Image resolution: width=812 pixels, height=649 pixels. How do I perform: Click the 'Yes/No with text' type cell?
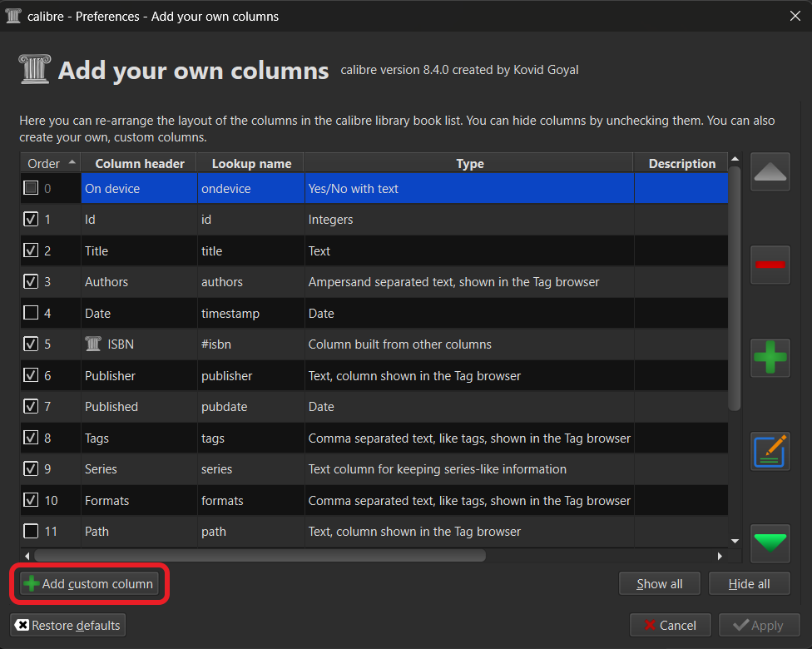click(469, 188)
